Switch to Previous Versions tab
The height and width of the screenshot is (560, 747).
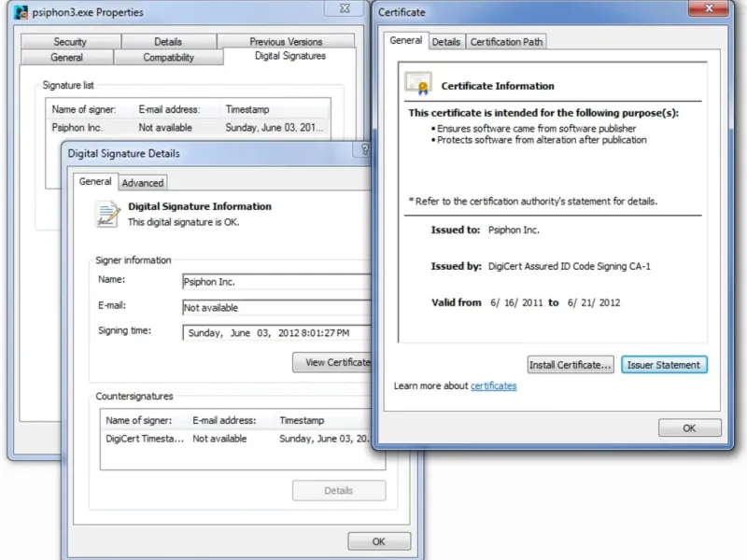[286, 41]
